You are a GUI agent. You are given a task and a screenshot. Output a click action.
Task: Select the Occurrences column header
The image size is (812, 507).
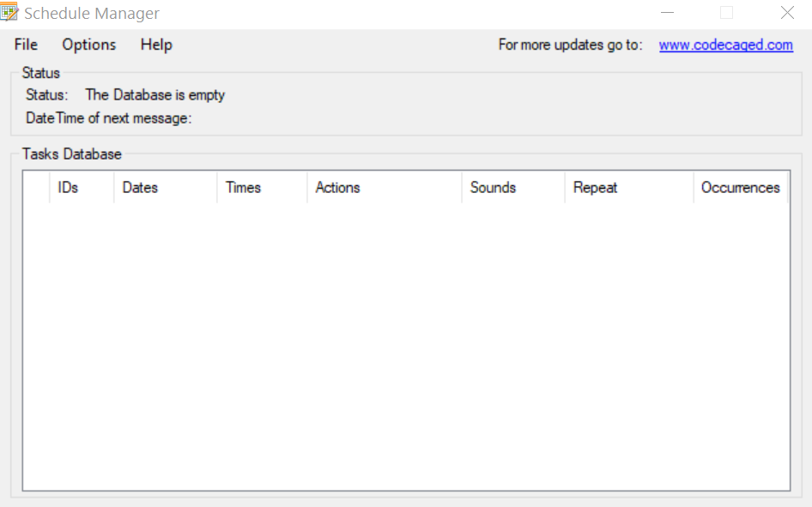pos(740,187)
